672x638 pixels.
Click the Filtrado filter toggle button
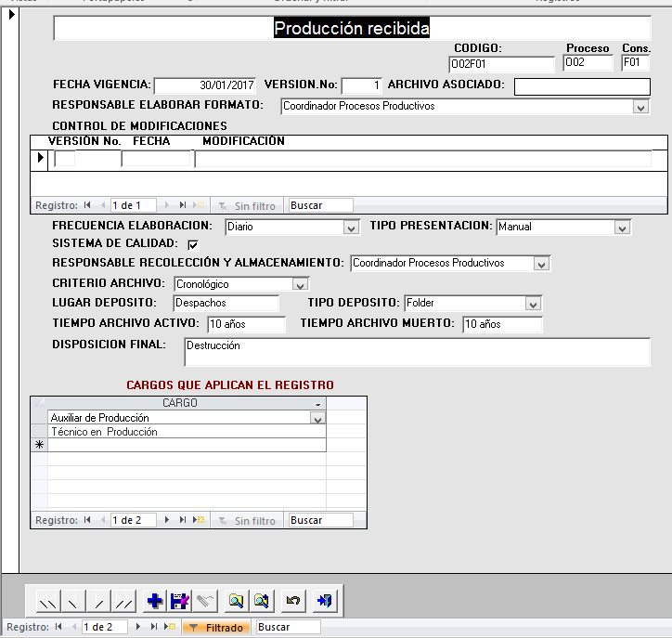pyautogui.click(x=216, y=628)
